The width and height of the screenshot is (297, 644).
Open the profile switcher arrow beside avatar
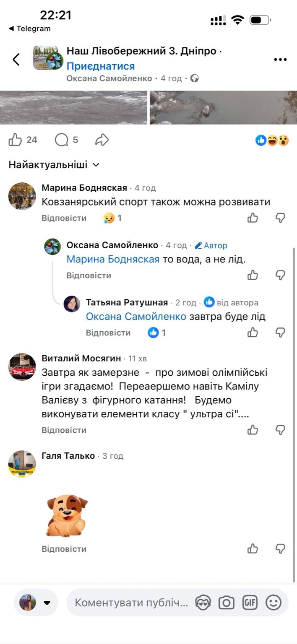pyautogui.click(x=47, y=603)
